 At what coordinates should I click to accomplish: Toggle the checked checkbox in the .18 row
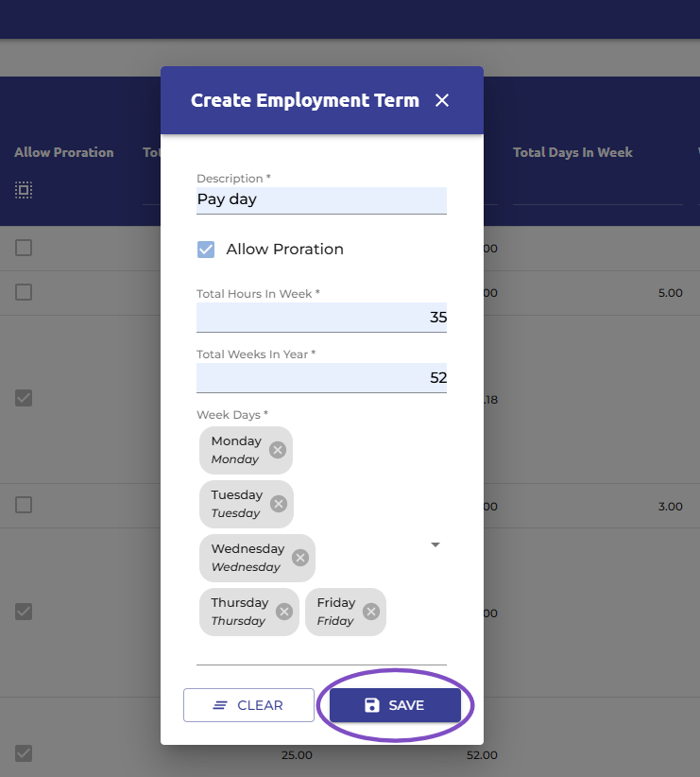[x=24, y=398]
